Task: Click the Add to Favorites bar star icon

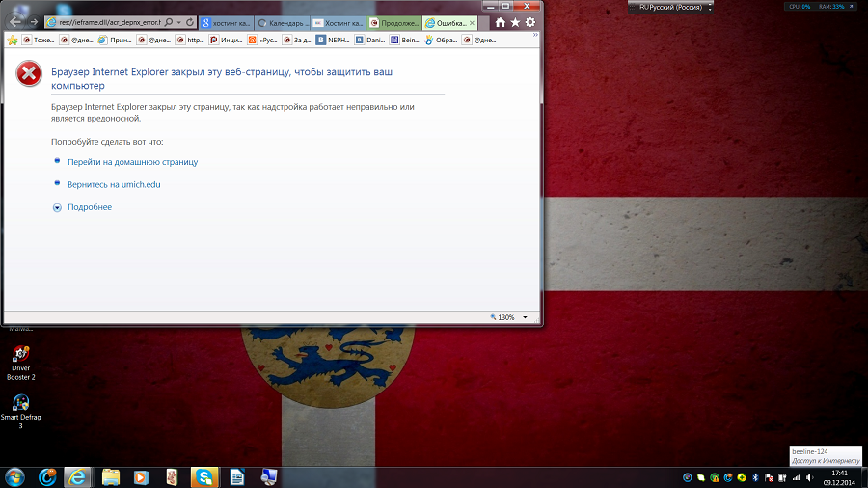Action: tap(13, 40)
